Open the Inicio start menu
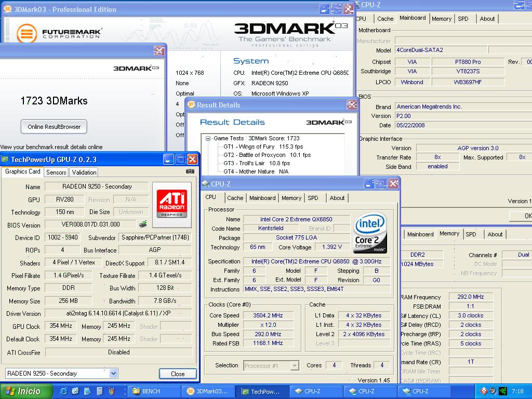Viewport: 532px width, 399px height. coord(26,391)
